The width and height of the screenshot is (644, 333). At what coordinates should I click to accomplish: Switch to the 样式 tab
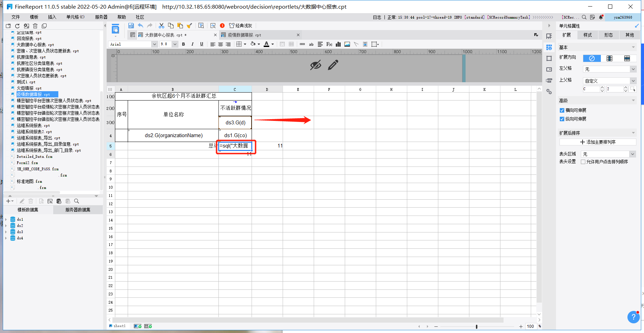[x=587, y=35]
